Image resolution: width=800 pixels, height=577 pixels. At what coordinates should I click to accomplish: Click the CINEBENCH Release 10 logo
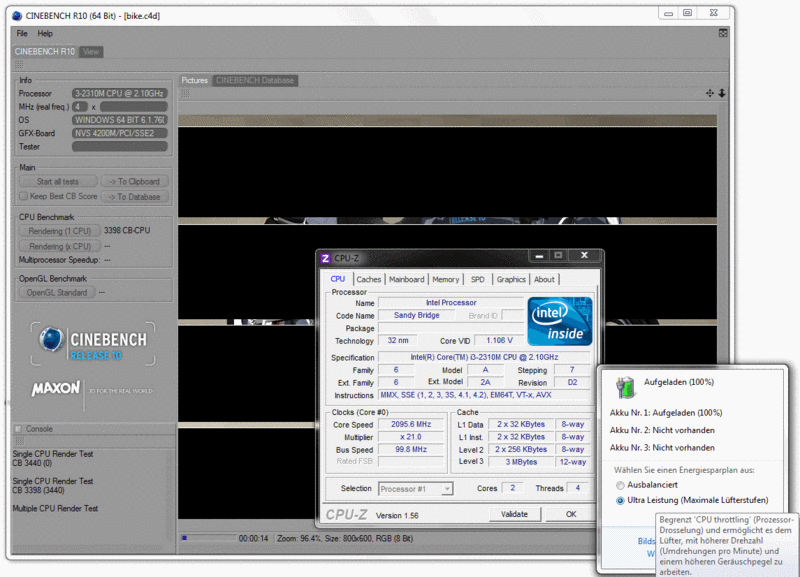click(x=93, y=343)
